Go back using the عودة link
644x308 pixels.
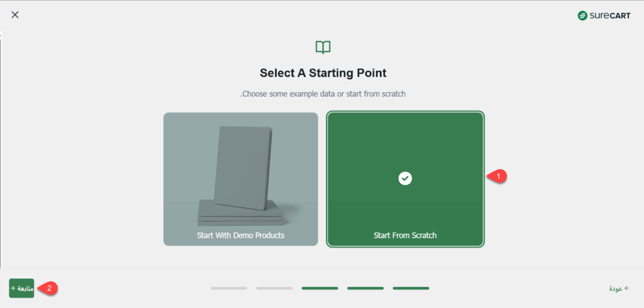(x=619, y=289)
